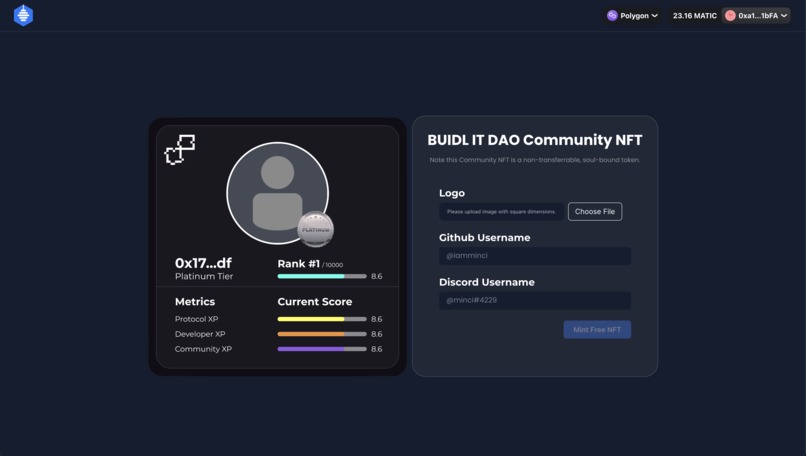Click the Developer XP metric label
Viewport: 806px width, 456px height.
click(200, 334)
